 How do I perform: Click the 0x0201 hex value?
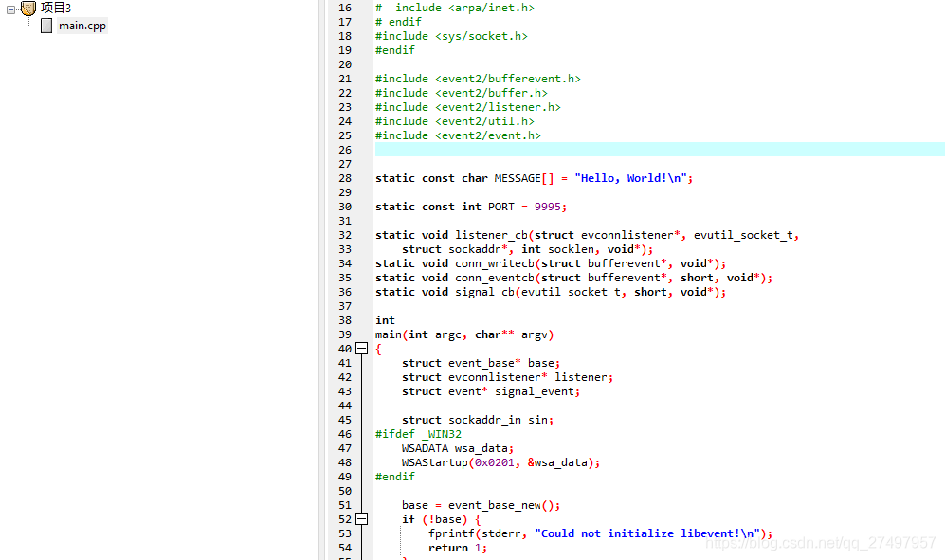tap(494, 462)
